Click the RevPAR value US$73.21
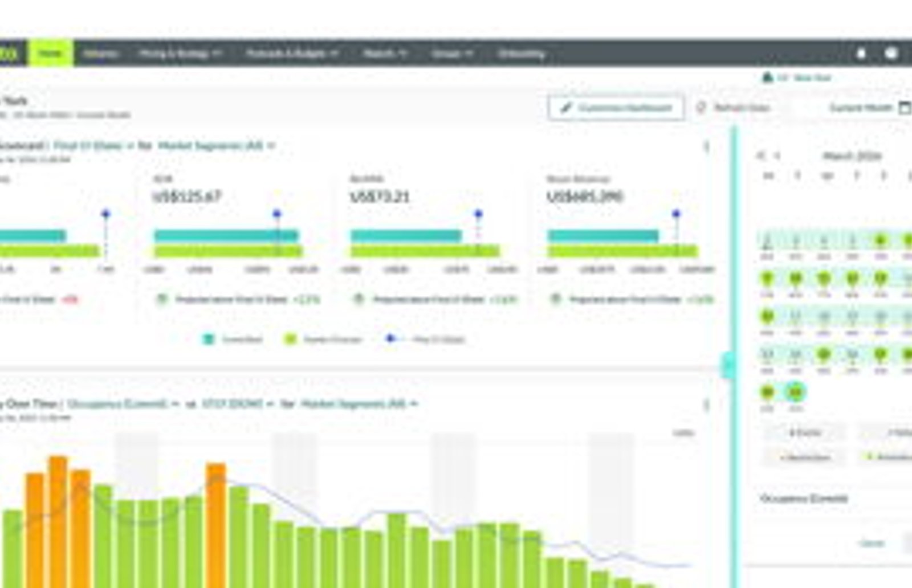912x588 pixels. pyautogui.click(x=380, y=197)
